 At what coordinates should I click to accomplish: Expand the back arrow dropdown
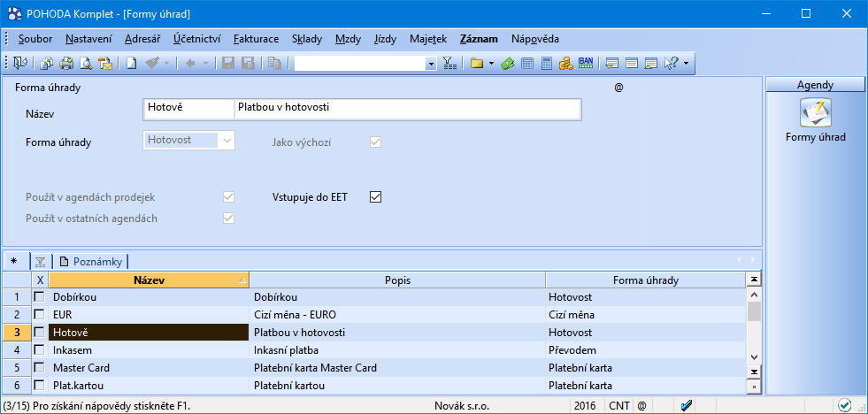pos(206,64)
